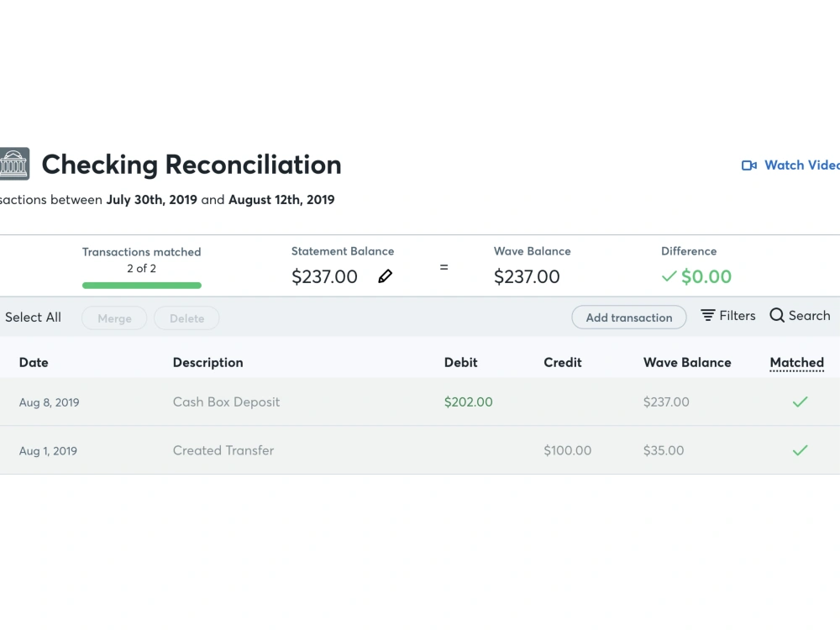Click the funnel icon next to Filters
The width and height of the screenshot is (840, 630).
[x=706, y=315]
